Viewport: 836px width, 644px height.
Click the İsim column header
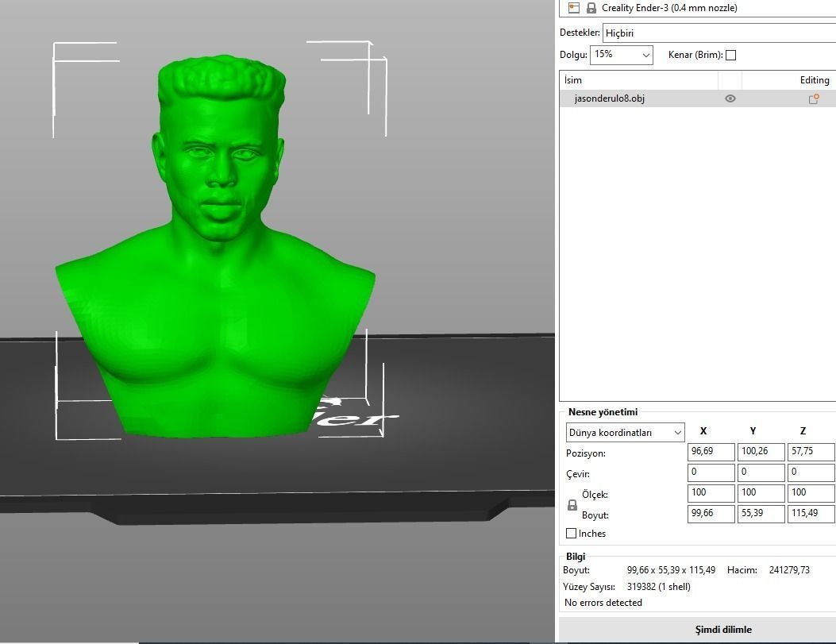click(574, 79)
